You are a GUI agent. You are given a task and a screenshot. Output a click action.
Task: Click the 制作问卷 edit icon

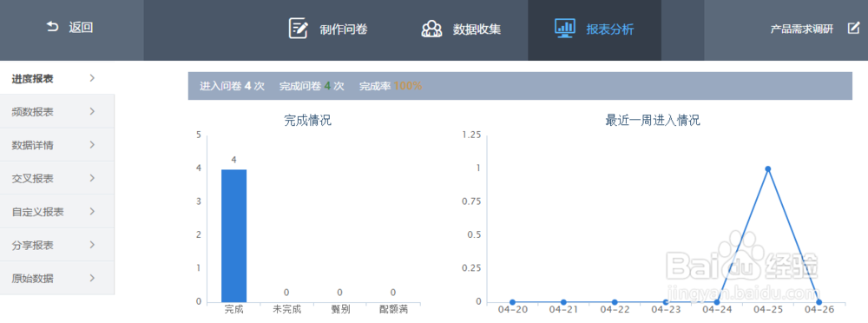point(299,29)
